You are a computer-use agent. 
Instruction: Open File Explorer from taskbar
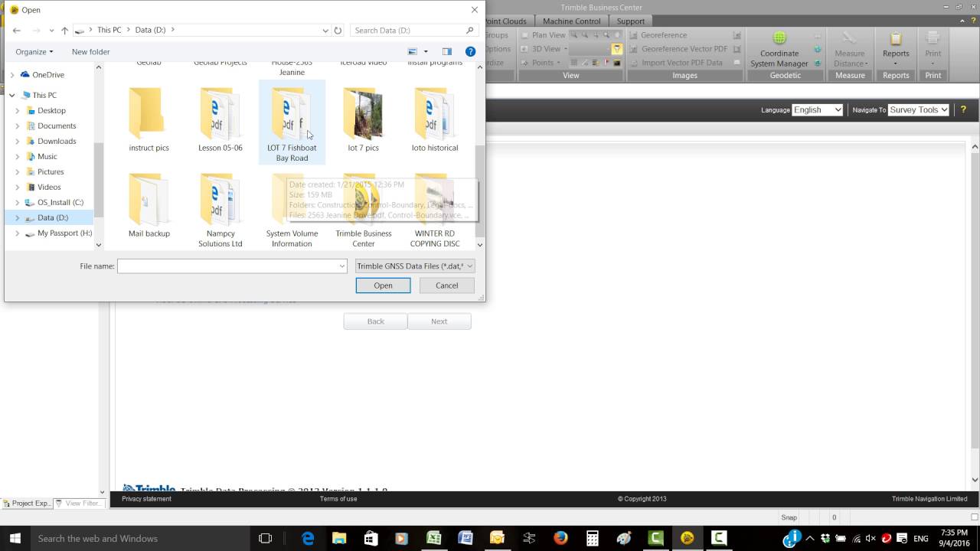[x=339, y=538]
